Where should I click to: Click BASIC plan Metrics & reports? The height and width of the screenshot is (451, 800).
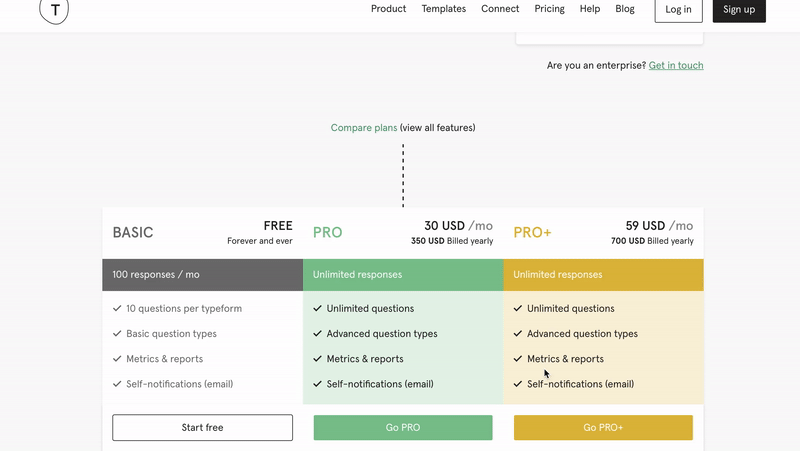coord(164,359)
